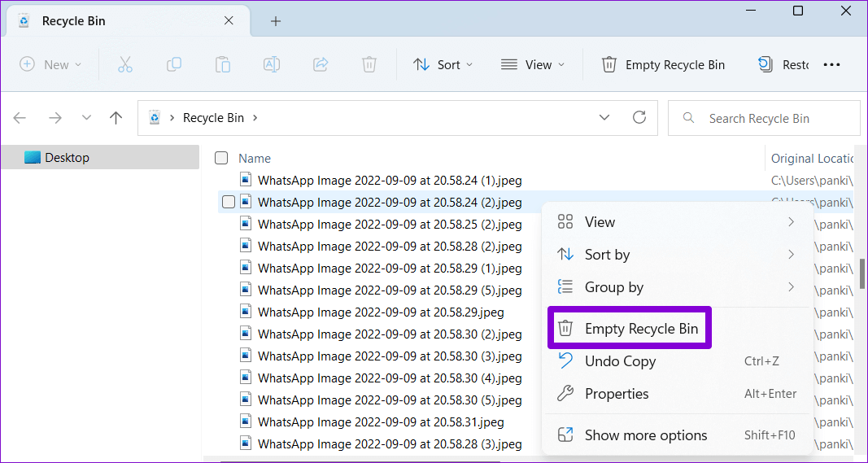The height and width of the screenshot is (463, 868).
Task: Click image icon of 20.58.31.jpeg
Action: click(246, 422)
